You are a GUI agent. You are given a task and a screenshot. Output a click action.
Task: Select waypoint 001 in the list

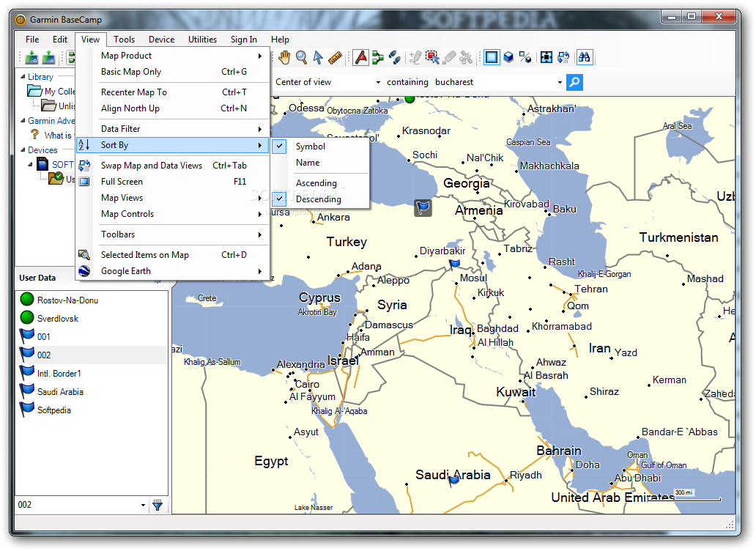click(92, 337)
